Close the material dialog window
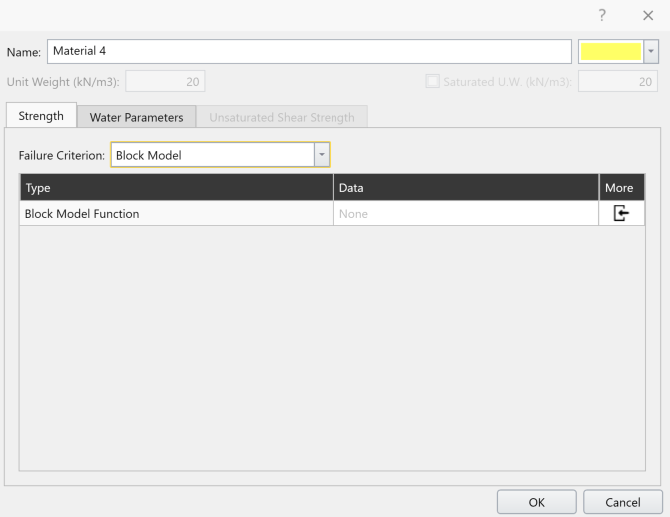This screenshot has width=670, height=517. 648,15
